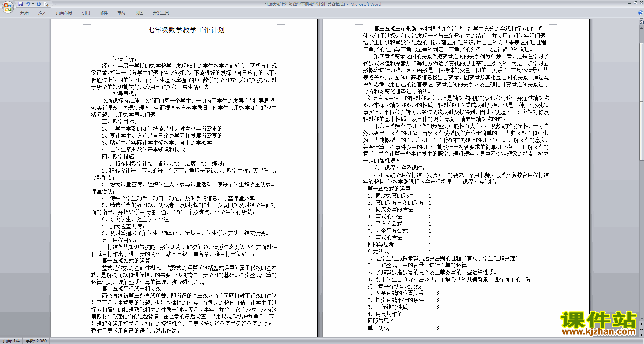
Task: Open Word Help with the question mark
Action: click(x=641, y=13)
